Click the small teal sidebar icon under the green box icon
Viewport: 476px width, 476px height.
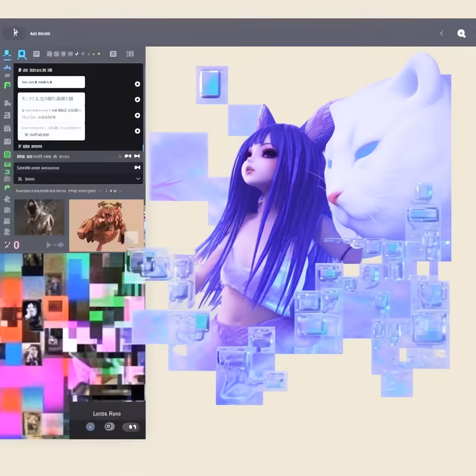pos(7,172)
